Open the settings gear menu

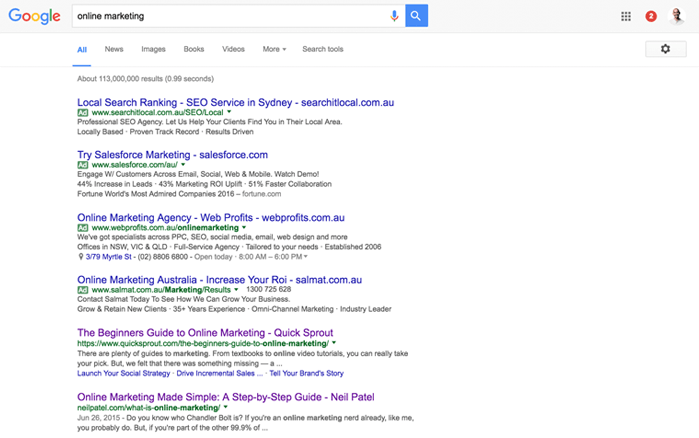665,49
